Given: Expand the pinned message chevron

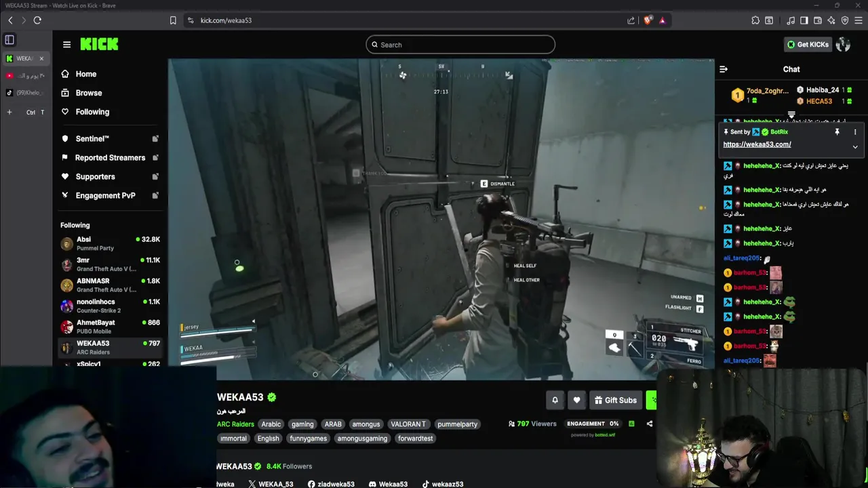Looking at the screenshot, I should (855, 147).
